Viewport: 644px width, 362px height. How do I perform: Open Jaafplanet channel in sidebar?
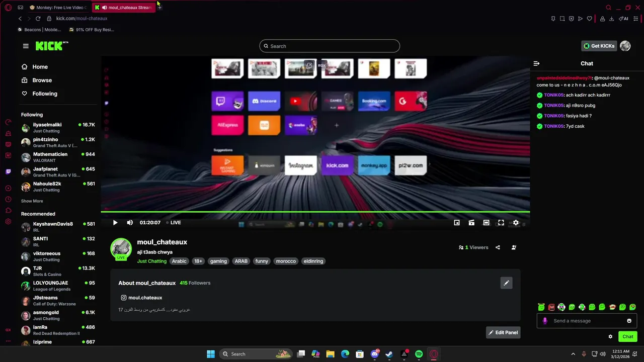(58, 171)
